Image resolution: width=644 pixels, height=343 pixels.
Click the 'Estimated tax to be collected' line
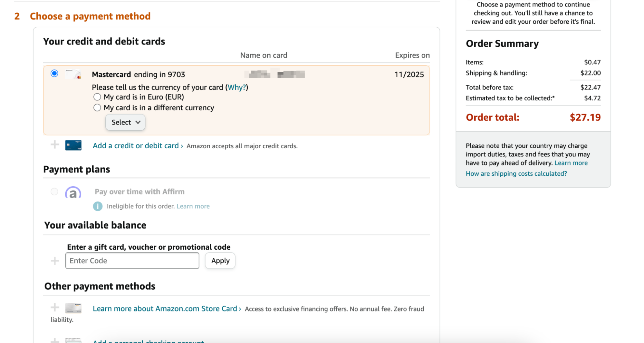pyautogui.click(x=533, y=98)
